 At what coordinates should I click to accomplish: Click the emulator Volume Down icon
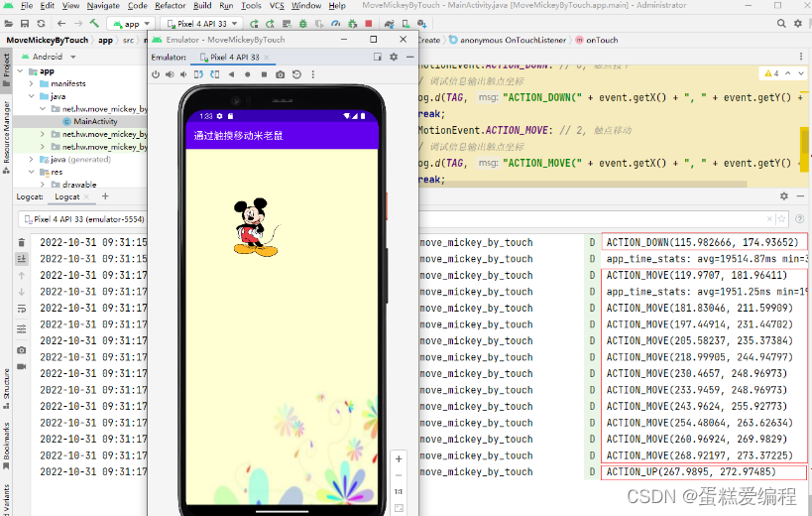[183, 74]
